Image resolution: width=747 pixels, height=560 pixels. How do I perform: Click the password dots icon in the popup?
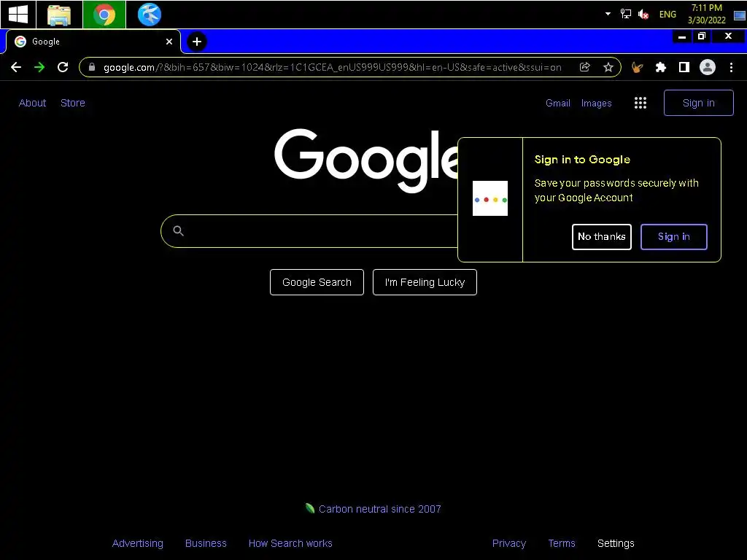(489, 198)
